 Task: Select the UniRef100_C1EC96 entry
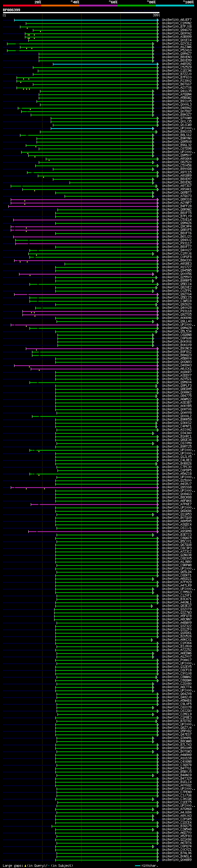click(176, 71)
